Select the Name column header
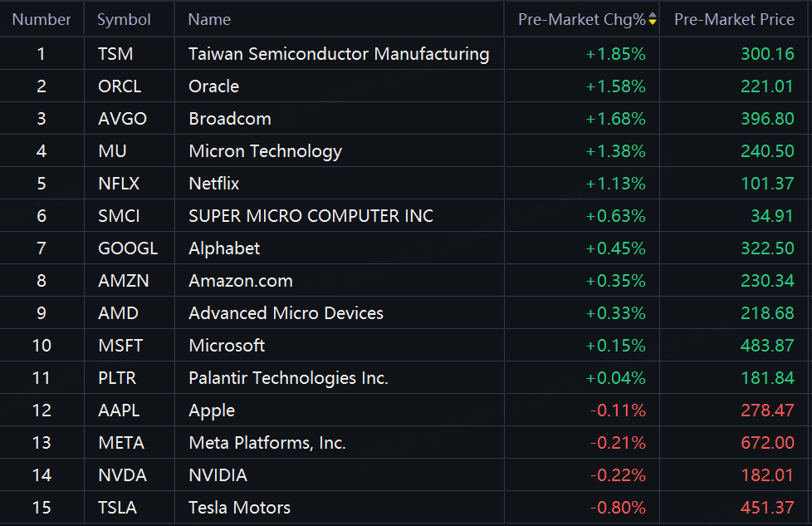The image size is (812, 526). coord(209,19)
